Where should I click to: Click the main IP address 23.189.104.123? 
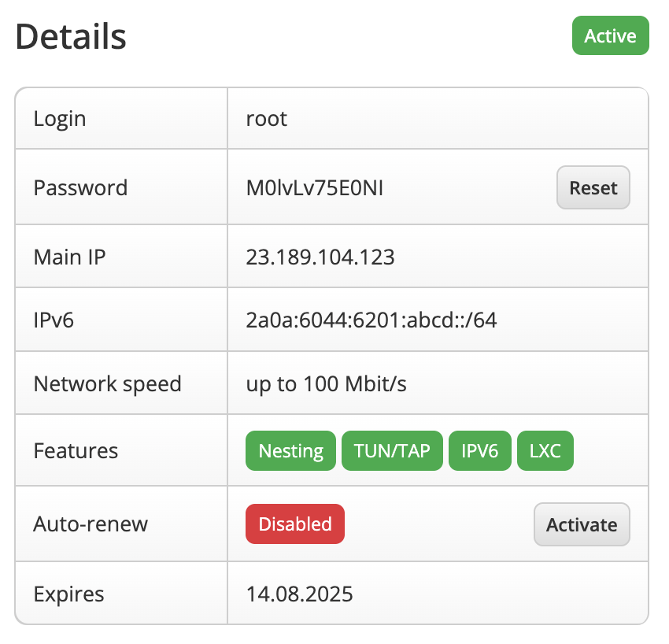[x=320, y=257]
